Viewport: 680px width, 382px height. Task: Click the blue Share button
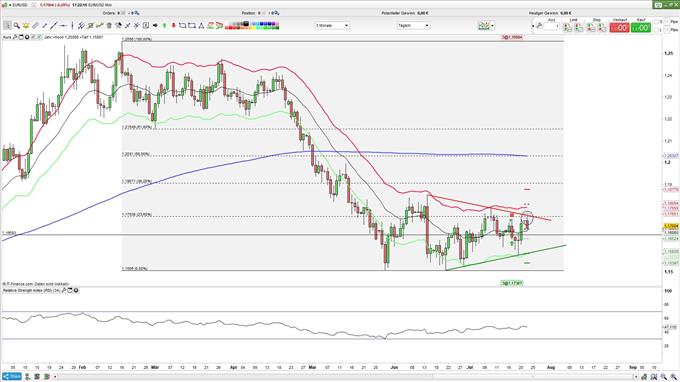pyautogui.click(x=12, y=376)
